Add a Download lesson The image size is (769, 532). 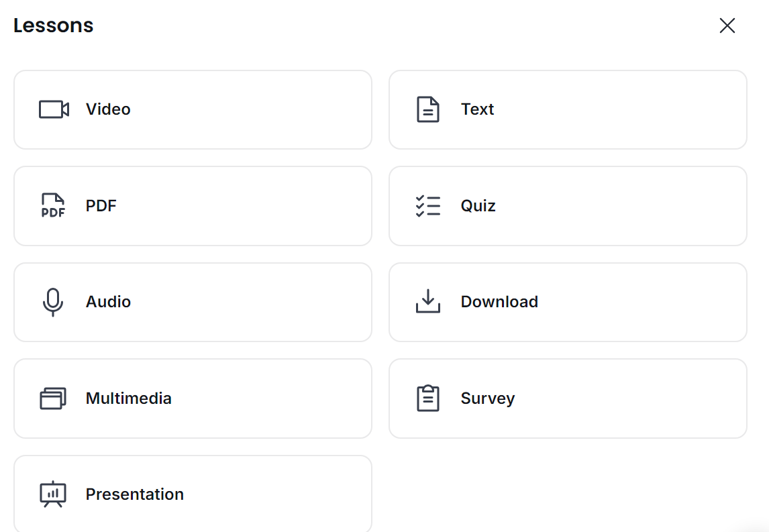coord(568,301)
